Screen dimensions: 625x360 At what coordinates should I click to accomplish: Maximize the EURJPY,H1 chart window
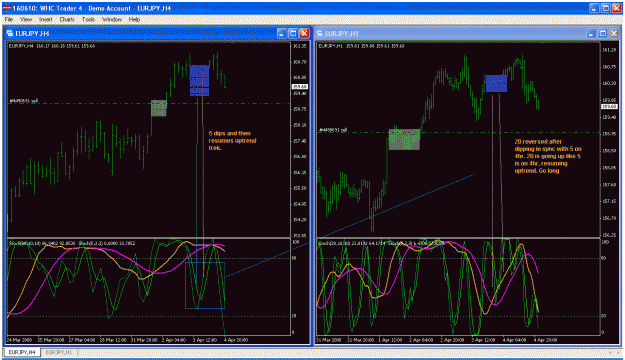pyautogui.click(x=603, y=33)
